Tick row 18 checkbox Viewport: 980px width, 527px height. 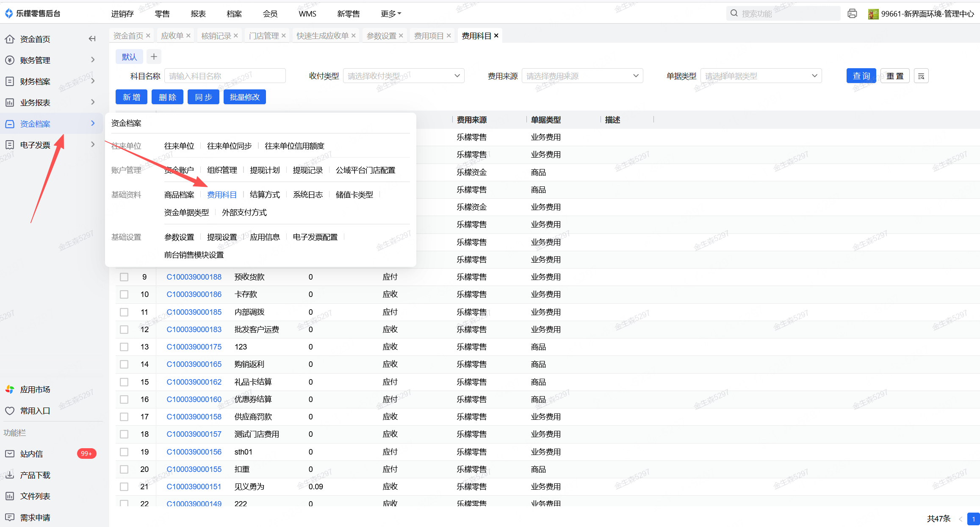click(x=124, y=434)
